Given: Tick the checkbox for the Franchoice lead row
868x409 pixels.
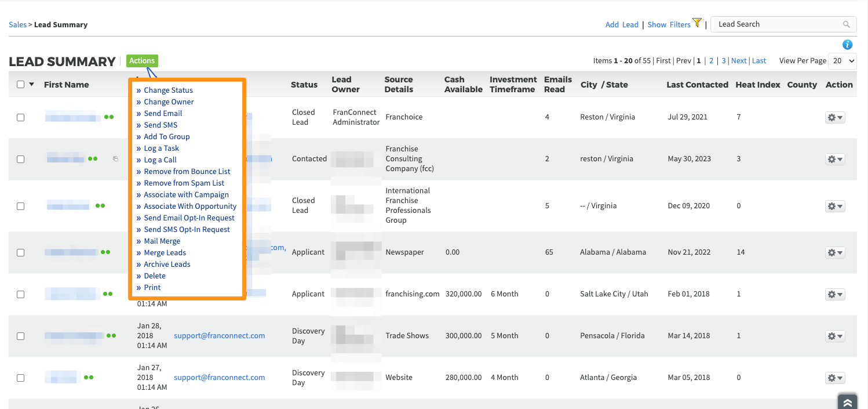Looking at the screenshot, I should point(21,117).
